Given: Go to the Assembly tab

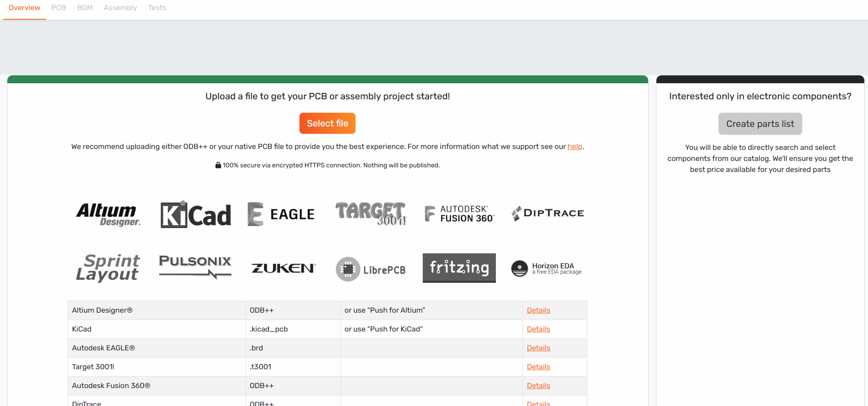Looking at the screenshot, I should pyautogui.click(x=120, y=8).
